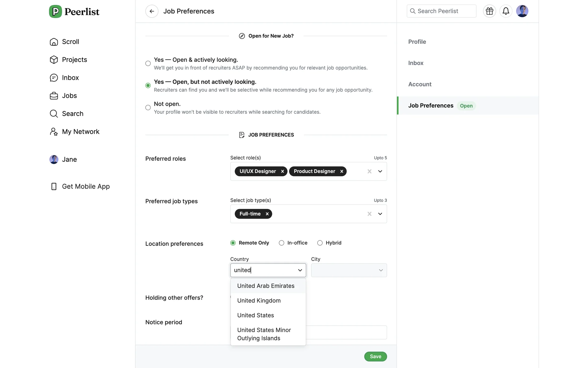Image resolution: width=588 pixels, height=368 pixels.
Task: Choose United Kingdom from country list
Action: pos(259,301)
